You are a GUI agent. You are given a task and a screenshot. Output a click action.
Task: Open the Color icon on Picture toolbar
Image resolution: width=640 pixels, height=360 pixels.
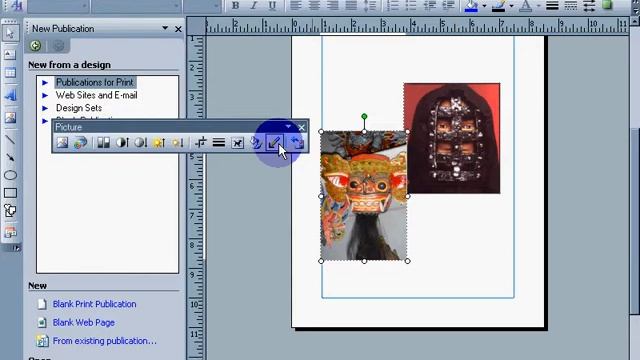103,142
